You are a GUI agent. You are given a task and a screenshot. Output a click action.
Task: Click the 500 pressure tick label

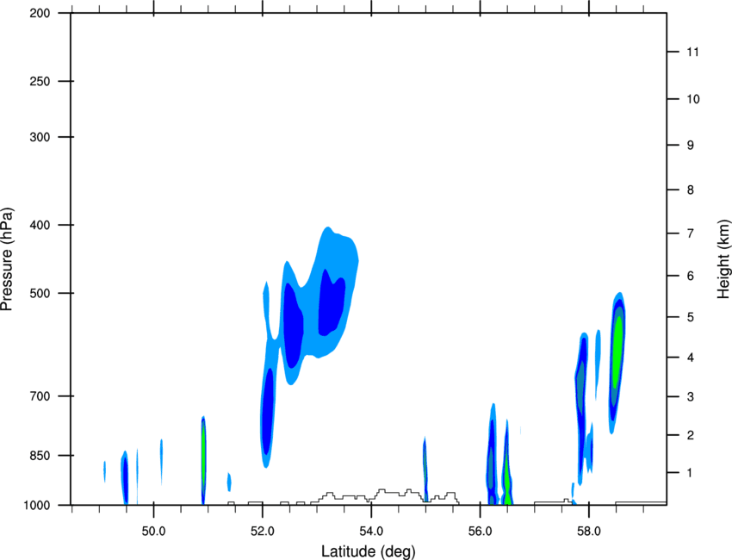[x=40, y=293]
